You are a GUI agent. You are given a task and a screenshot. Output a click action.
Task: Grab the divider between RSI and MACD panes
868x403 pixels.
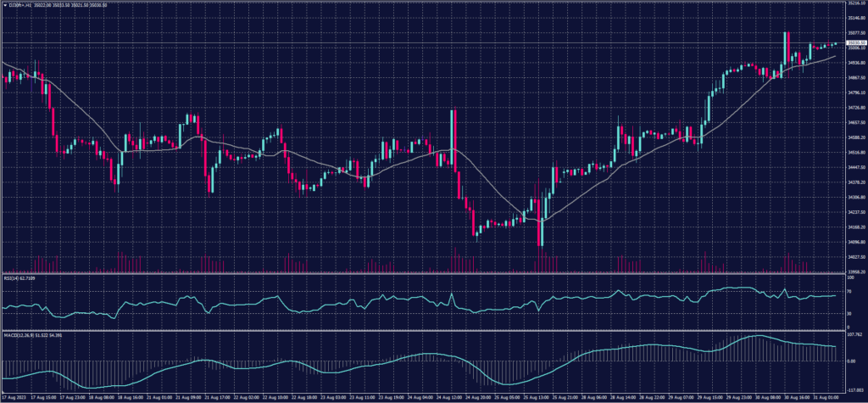point(424,331)
